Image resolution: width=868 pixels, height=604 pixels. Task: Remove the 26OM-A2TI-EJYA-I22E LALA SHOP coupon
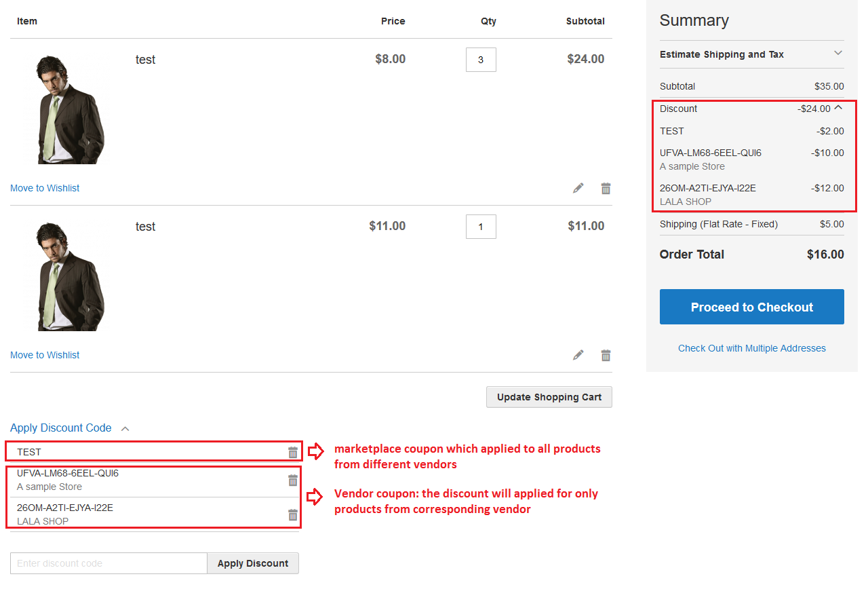(293, 514)
